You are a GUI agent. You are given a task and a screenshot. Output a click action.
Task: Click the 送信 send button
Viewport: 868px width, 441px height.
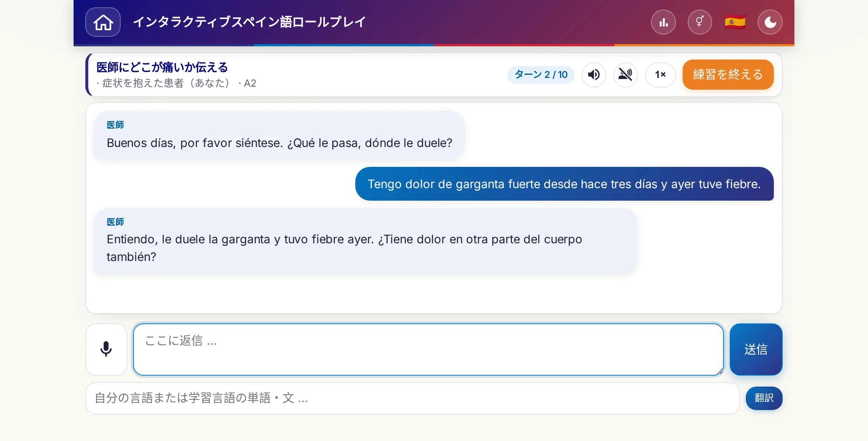[x=756, y=349]
